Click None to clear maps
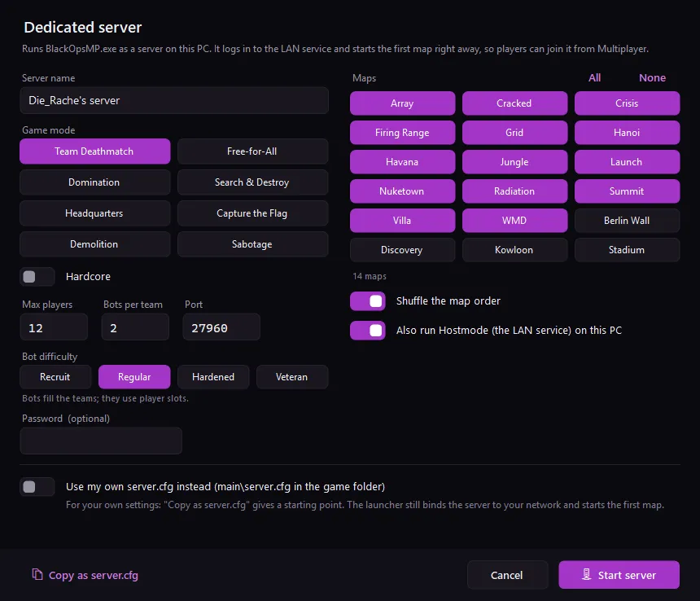This screenshot has width=700, height=601. coord(652,77)
